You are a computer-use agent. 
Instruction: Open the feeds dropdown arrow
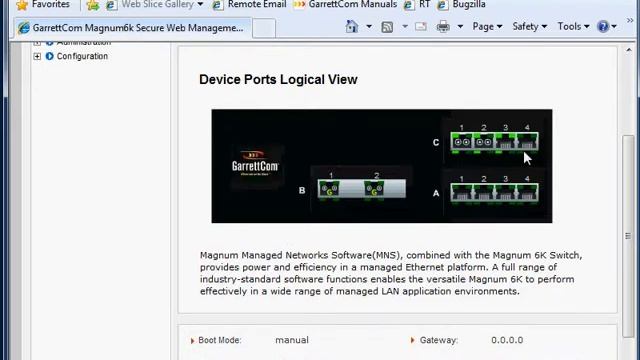tap(404, 27)
